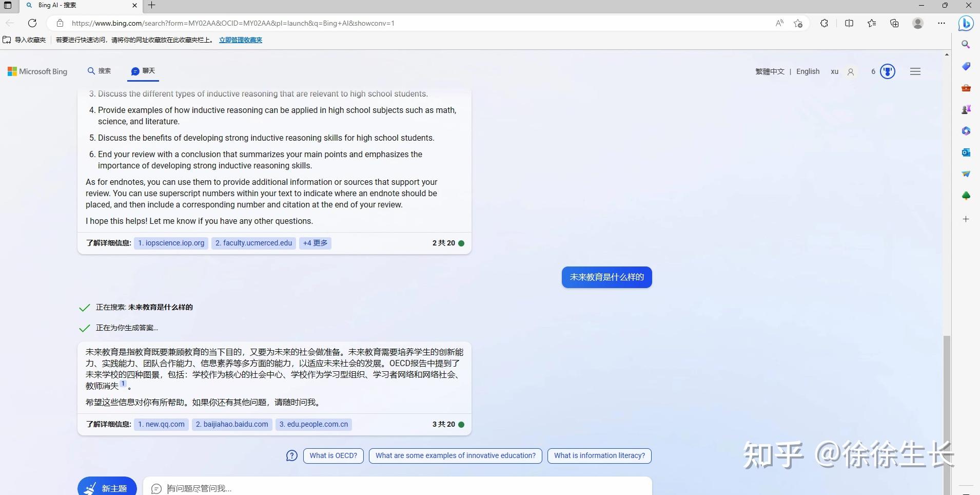Enable read aloud for the page

[779, 23]
